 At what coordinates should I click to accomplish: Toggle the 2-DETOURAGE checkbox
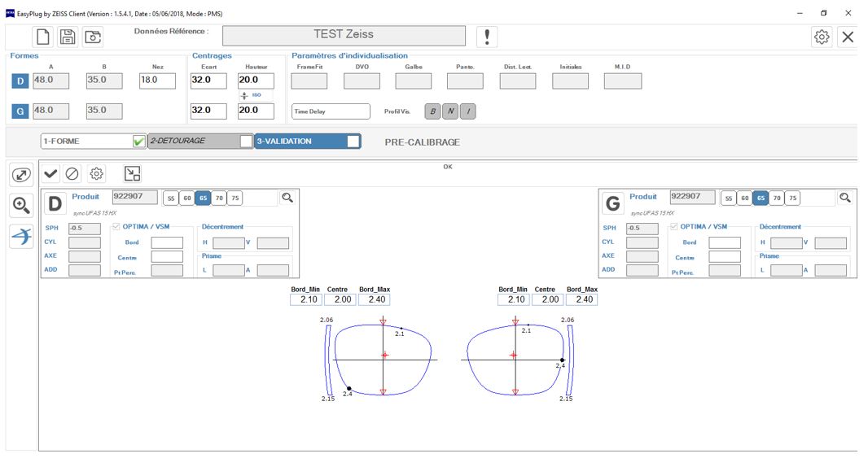[x=246, y=142]
